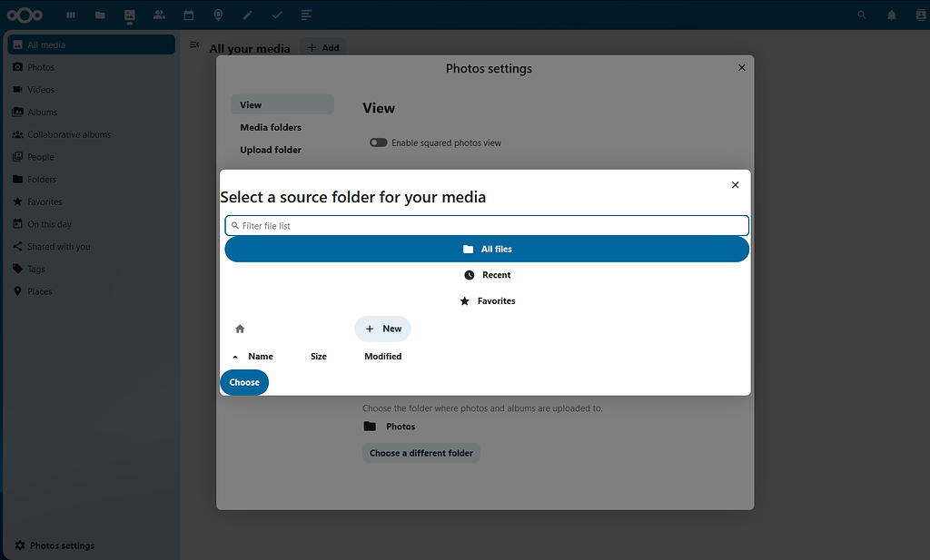Click Choose a different folder
The width and height of the screenshot is (930, 560).
click(420, 452)
